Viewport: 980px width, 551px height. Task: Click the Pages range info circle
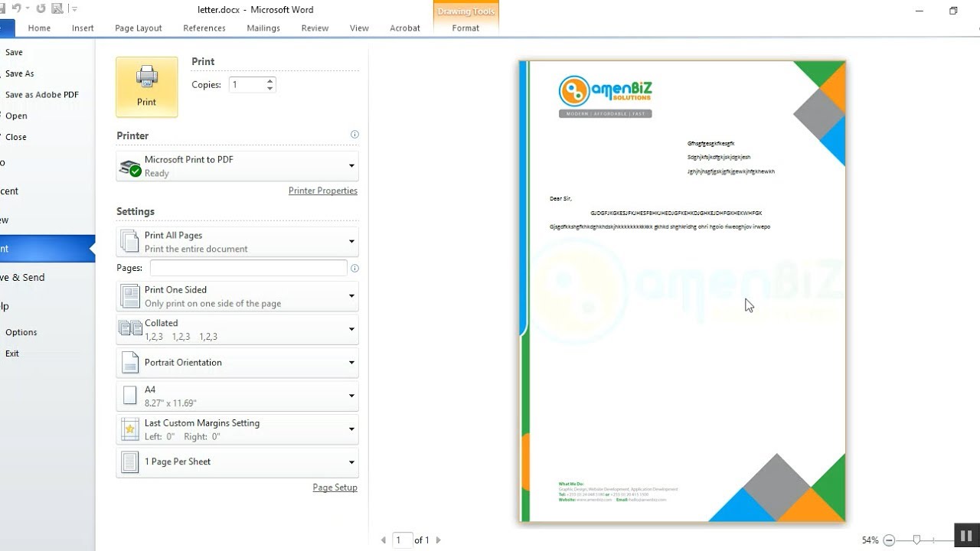point(354,268)
